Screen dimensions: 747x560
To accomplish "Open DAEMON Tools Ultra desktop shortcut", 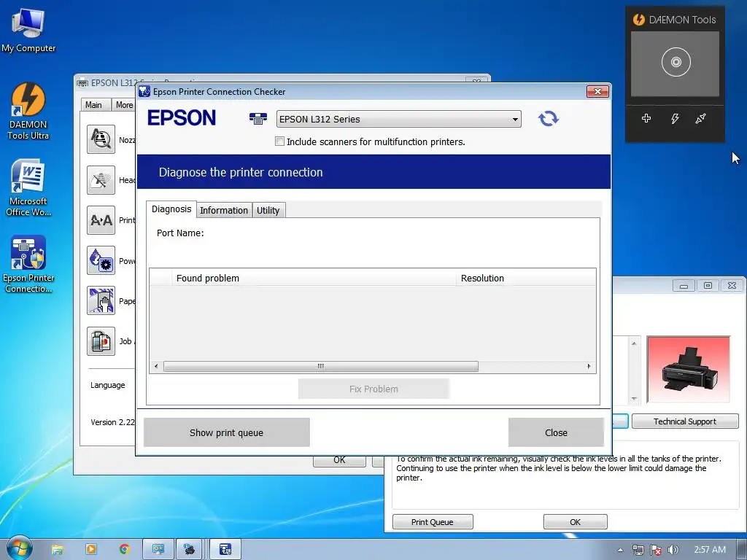I will (28, 112).
